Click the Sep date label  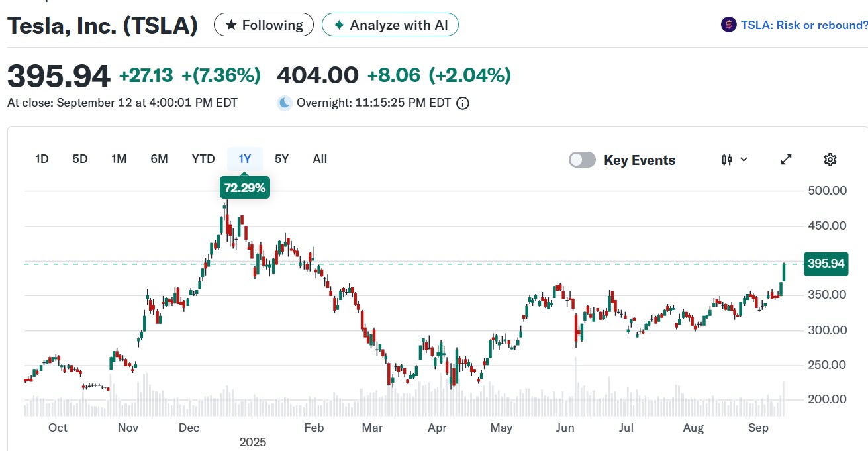pos(758,428)
